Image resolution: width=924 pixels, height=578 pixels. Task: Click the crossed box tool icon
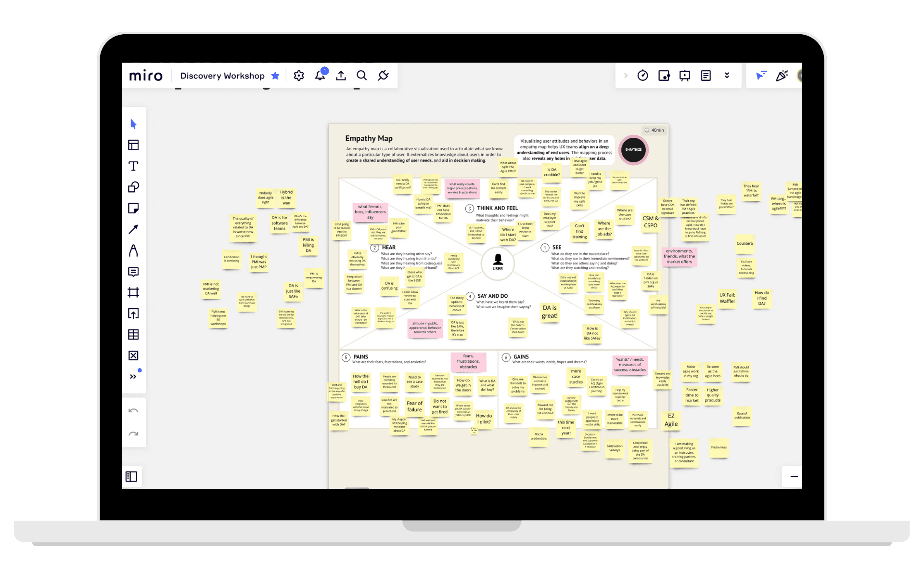(x=133, y=355)
